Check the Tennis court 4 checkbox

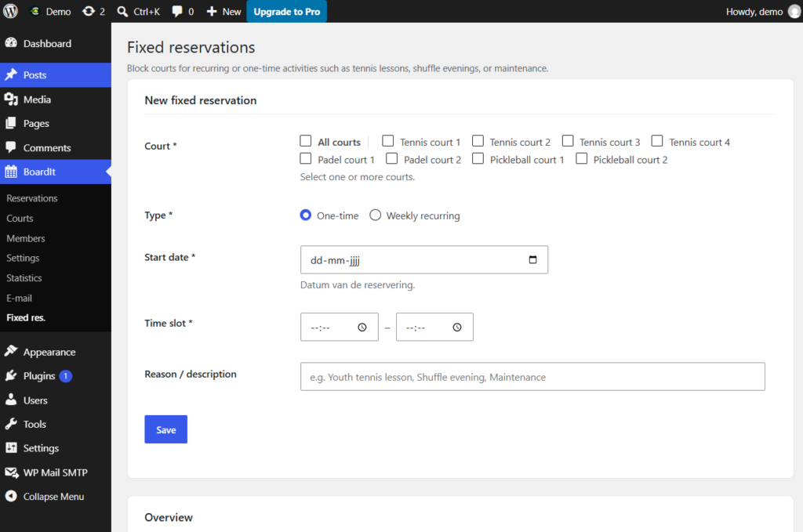point(657,141)
